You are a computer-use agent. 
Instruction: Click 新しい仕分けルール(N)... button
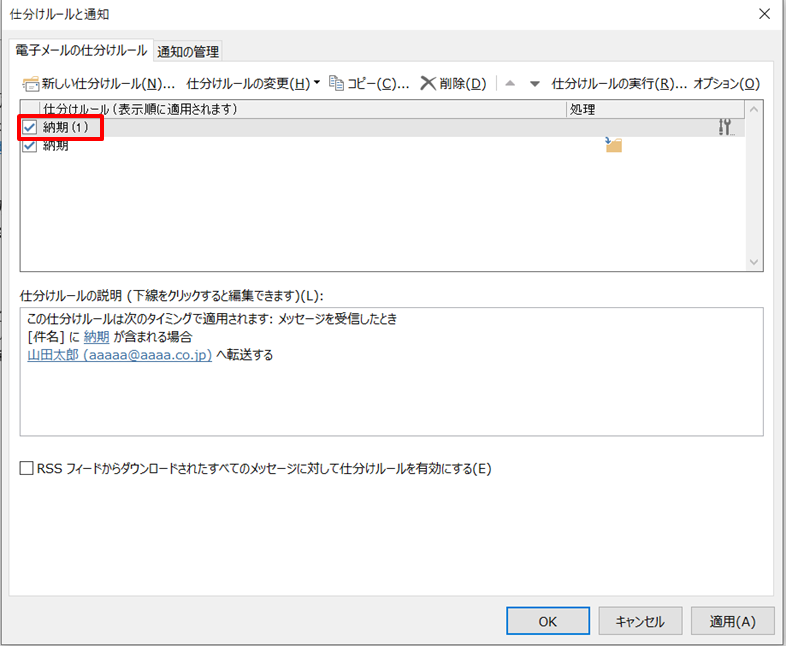point(99,84)
